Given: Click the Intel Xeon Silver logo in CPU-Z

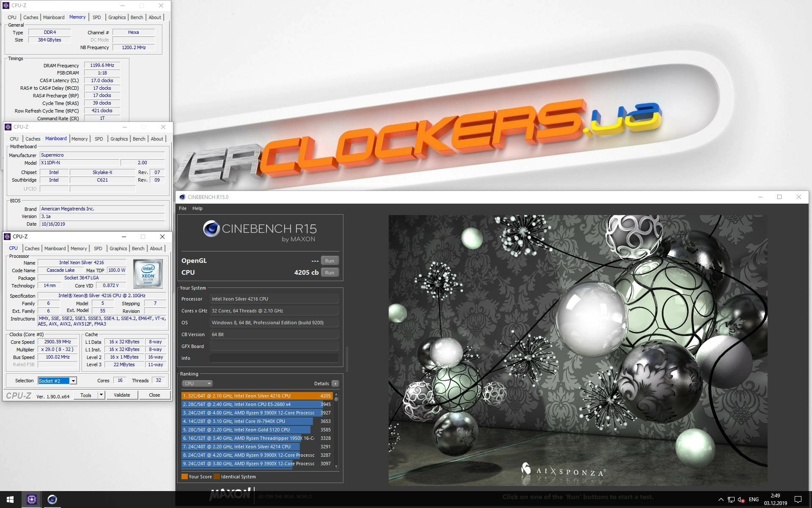Looking at the screenshot, I should [148, 273].
